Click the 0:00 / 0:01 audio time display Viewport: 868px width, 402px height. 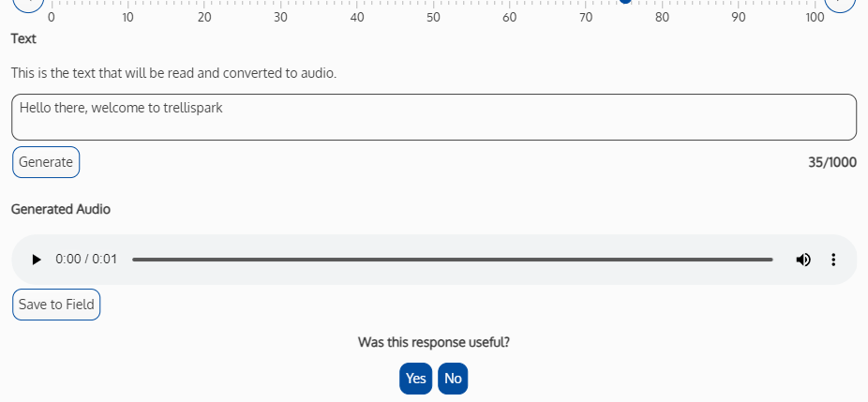86,260
